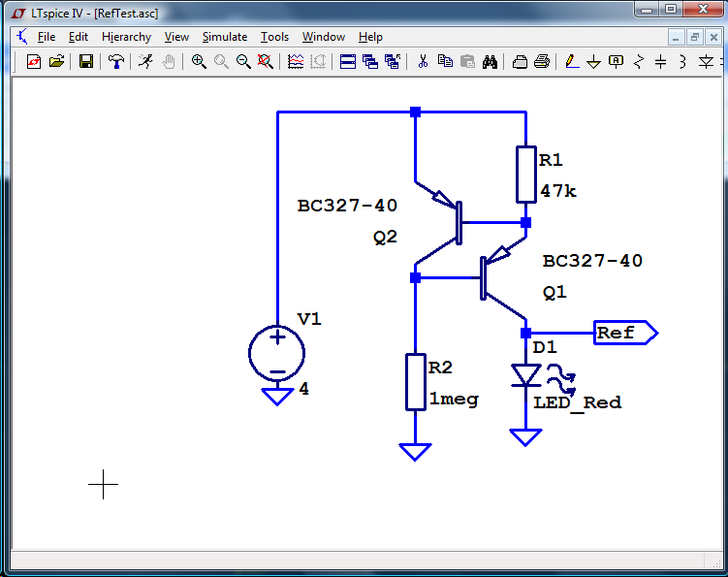The width and height of the screenshot is (728, 577).
Task: Open the File menu
Action: [x=47, y=37]
